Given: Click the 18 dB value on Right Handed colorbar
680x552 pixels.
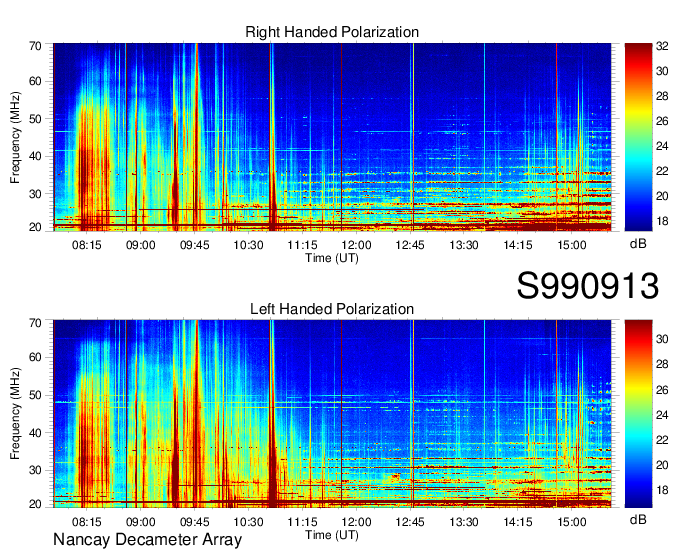Looking at the screenshot, I should [662, 221].
